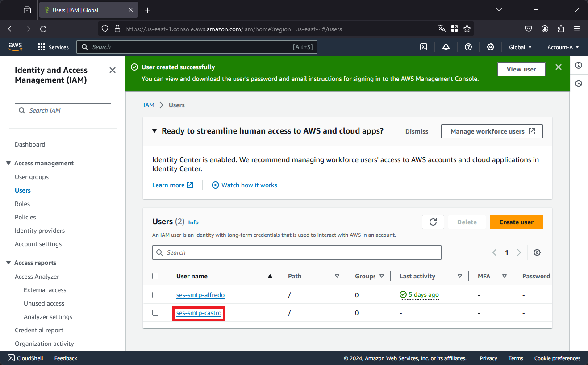Close the IAM navigation pane

click(113, 70)
